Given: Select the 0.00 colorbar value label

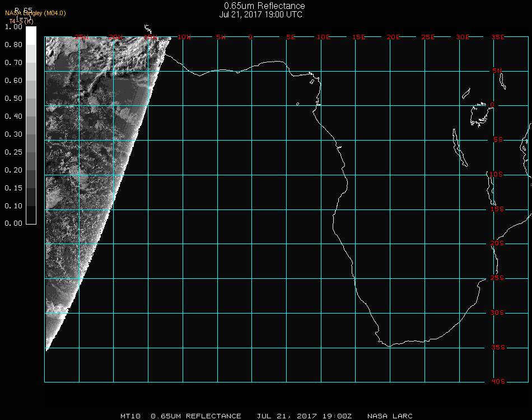Looking at the screenshot, I should point(13,223).
